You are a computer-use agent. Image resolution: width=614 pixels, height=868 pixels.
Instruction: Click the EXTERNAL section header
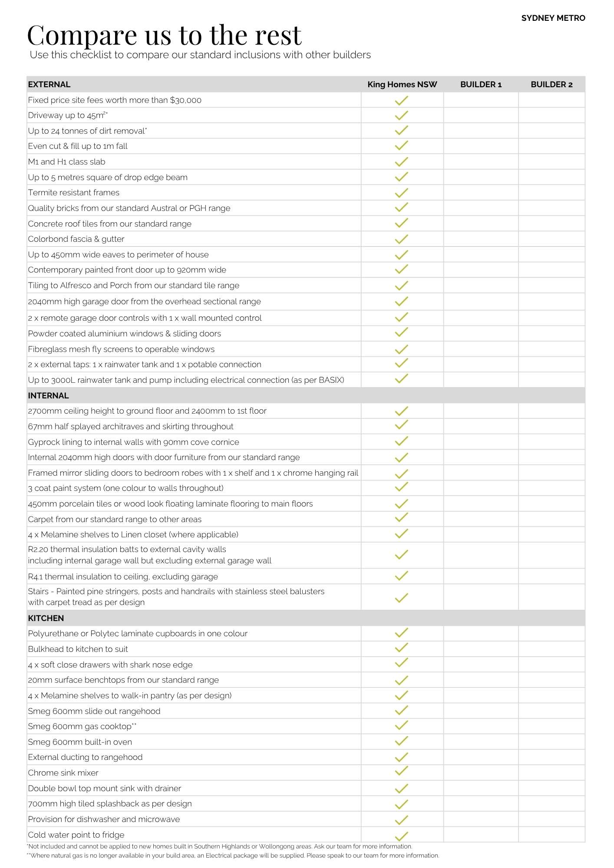[x=49, y=84]
